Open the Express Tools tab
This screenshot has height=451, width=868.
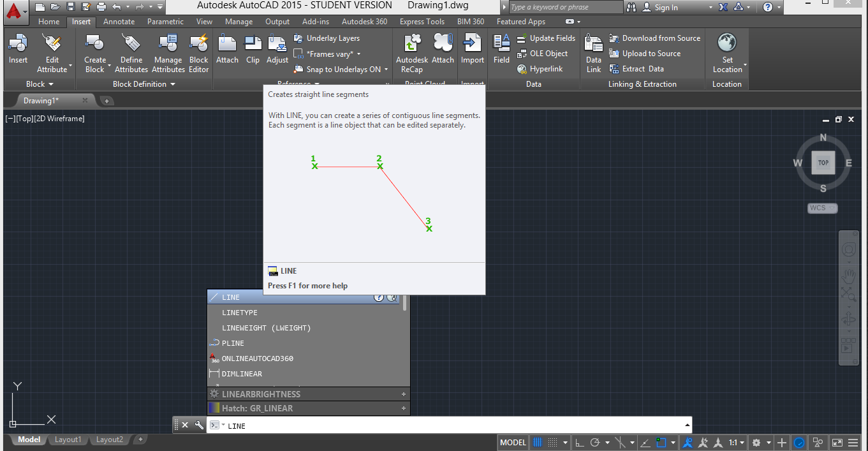click(422, 22)
